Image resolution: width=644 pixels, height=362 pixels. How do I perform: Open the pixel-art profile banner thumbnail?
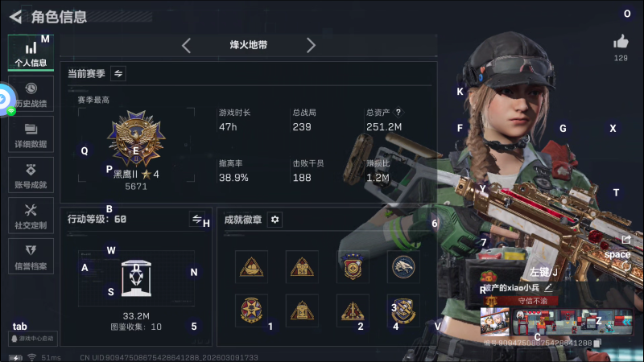572,321
